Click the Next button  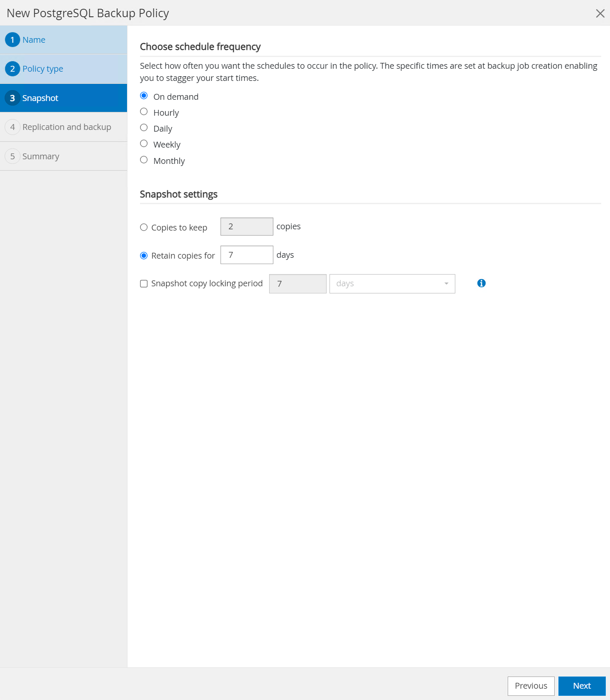click(581, 686)
